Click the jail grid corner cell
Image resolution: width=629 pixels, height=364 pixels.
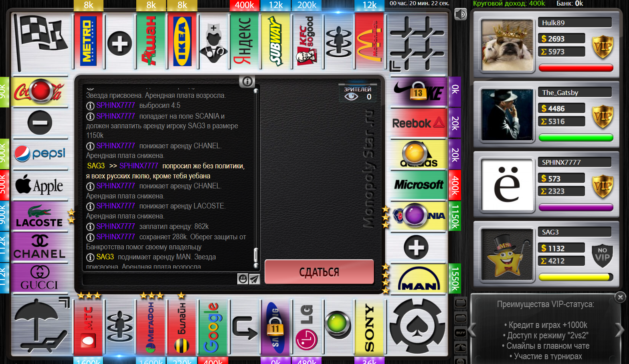pos(417,43)
